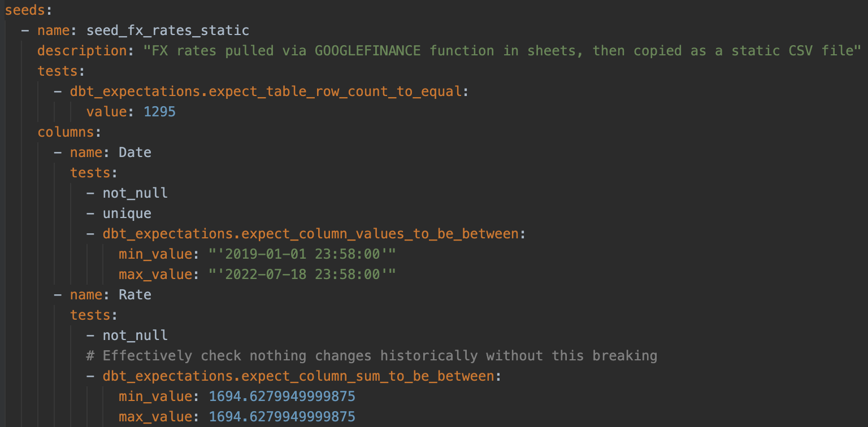Click the unique test entry
Image resolution: width=868 pixels, height=427 pixels.
coord(127,213)
